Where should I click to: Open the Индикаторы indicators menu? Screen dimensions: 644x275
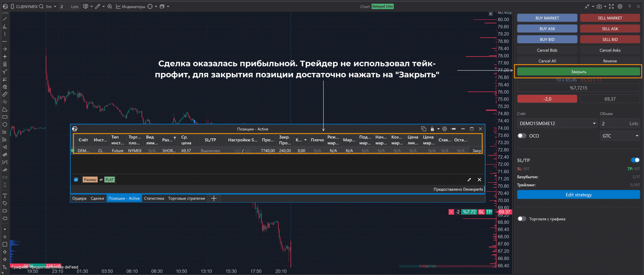click(131, 6)
